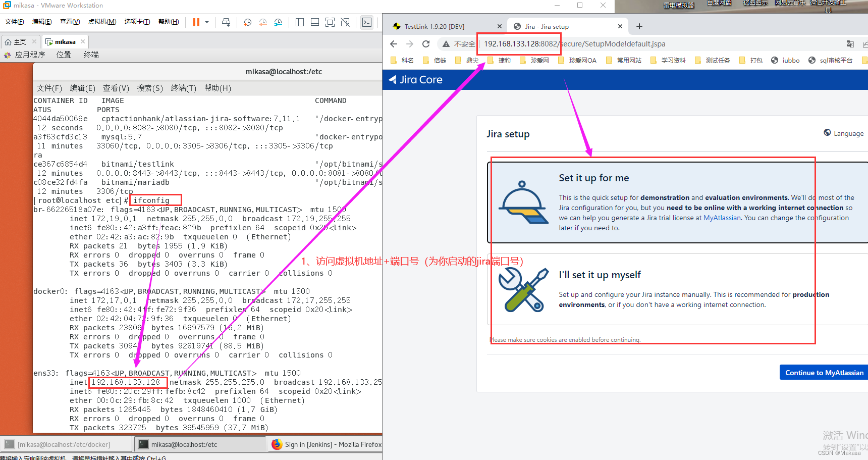868x460 pixels.
Task: Open the 鼎尖 bookmark folder
Action: (467, 60)
